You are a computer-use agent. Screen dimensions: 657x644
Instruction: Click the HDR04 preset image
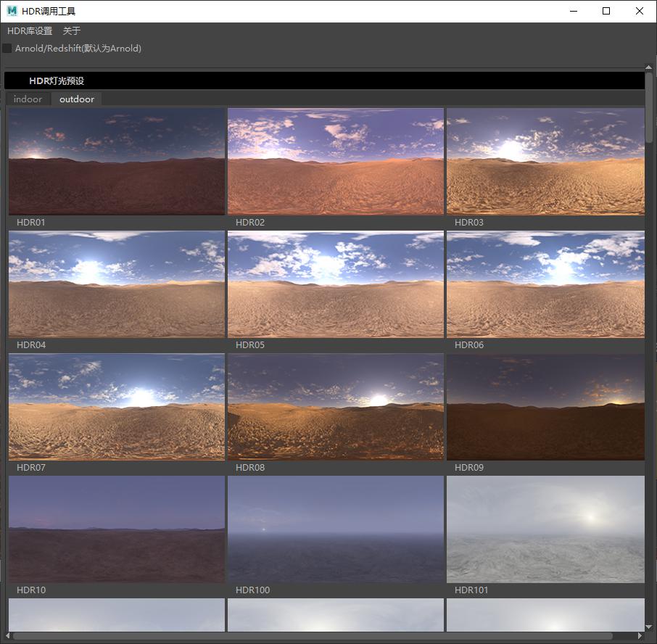117,284
